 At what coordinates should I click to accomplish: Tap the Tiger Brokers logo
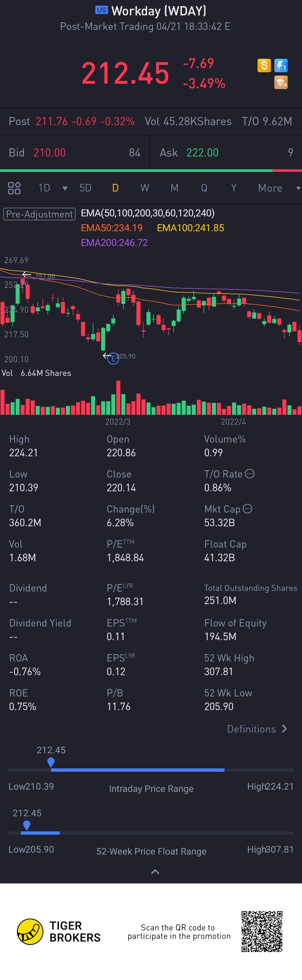point(59,932)
